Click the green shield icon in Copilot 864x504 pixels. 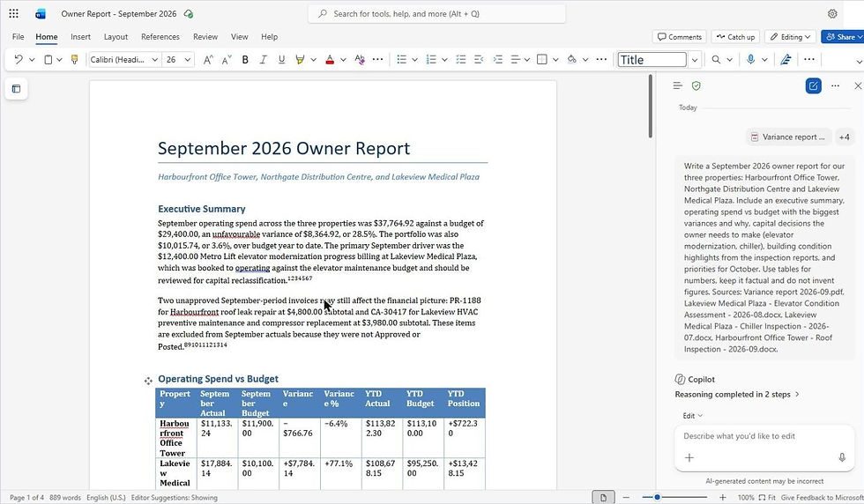[696, 86]
